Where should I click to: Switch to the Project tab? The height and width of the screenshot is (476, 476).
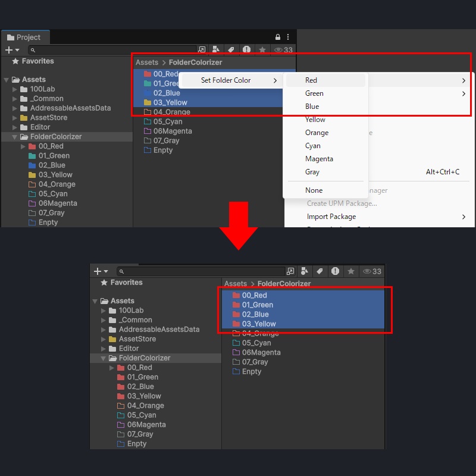tap(26, 37)
